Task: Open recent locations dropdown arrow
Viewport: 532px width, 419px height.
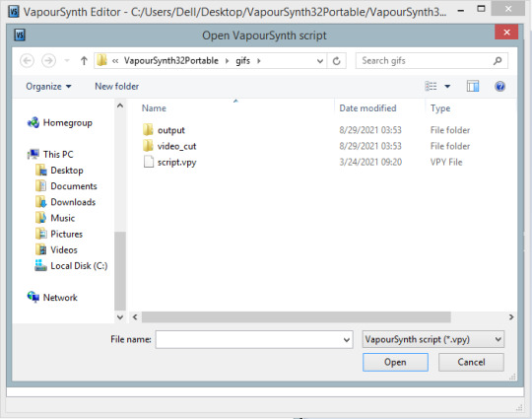Action: [67, 61]
